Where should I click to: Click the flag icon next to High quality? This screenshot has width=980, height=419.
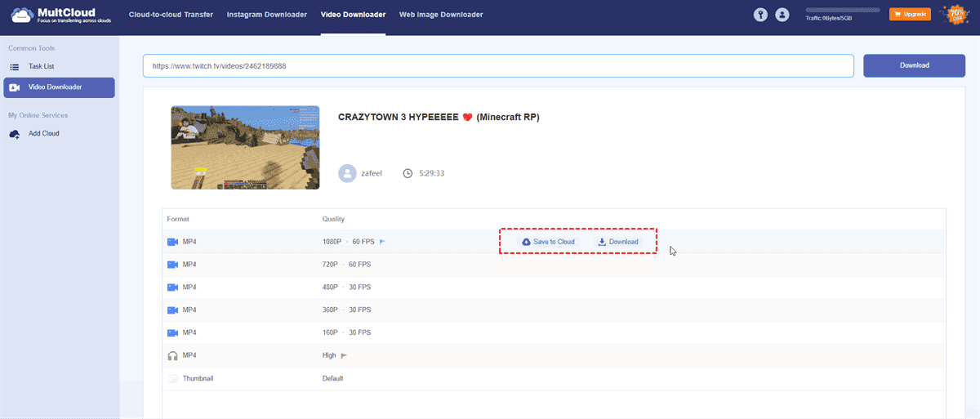pyautogui.click(x=344, y=355)
